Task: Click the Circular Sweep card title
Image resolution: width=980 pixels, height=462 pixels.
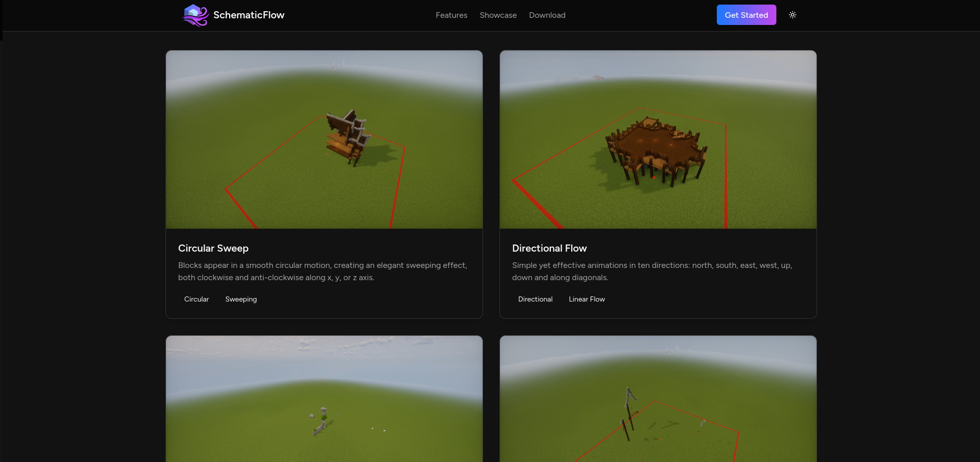Action: click(213, 248)
